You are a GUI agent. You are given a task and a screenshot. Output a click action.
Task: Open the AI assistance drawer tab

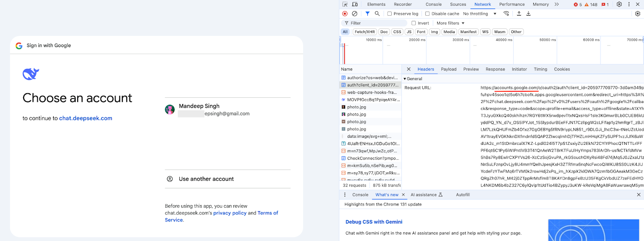click(427, 195)
